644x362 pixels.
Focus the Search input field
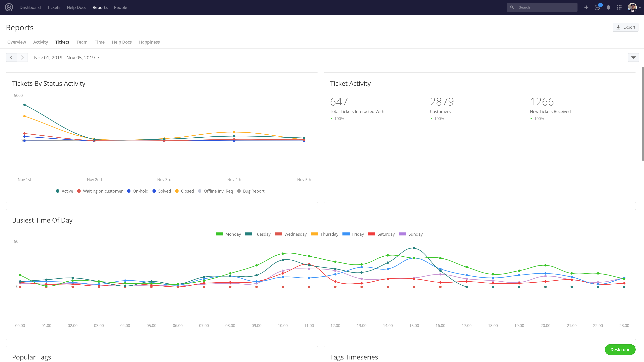click(x=542, y=8)
